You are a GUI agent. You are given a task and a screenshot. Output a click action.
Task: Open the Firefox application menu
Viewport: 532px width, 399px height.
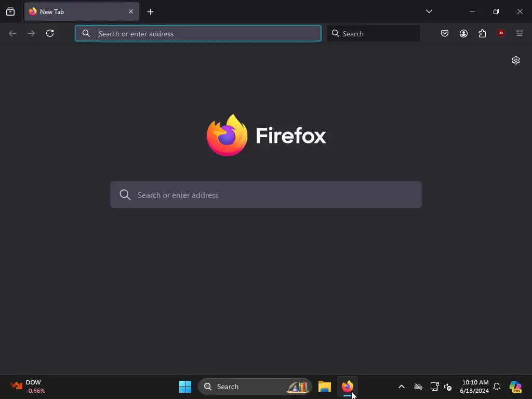point(520,33)
